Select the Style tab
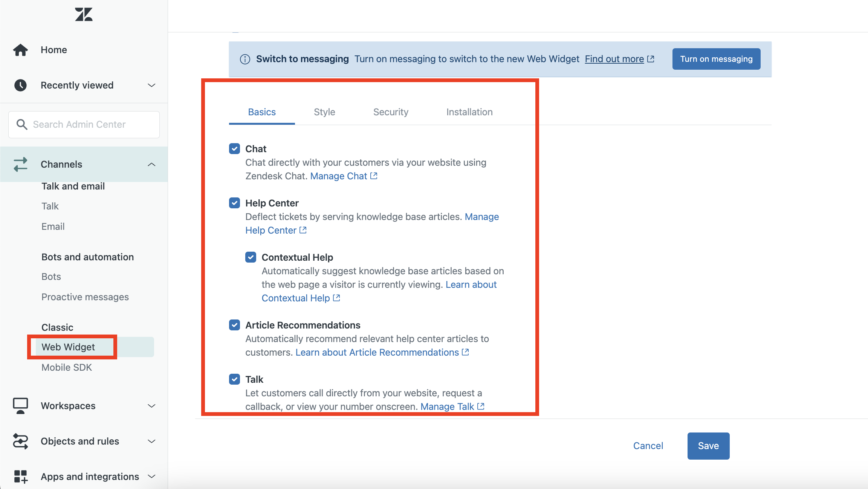The width and height of the screenshot is (868, 489). pyautogui.click(x=324, y=112)
